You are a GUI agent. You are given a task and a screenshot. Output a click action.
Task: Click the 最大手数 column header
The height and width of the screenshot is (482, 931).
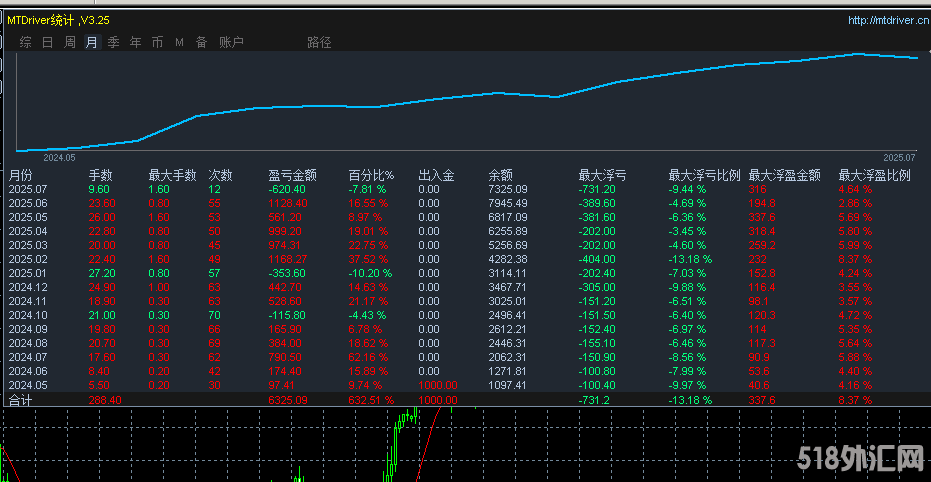pos(172,176)
